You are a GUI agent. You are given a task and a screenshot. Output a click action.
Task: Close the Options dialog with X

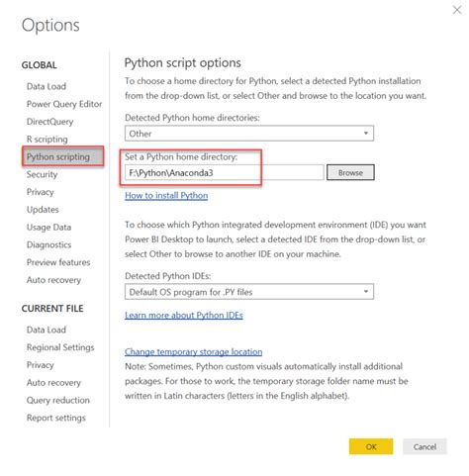457,10
